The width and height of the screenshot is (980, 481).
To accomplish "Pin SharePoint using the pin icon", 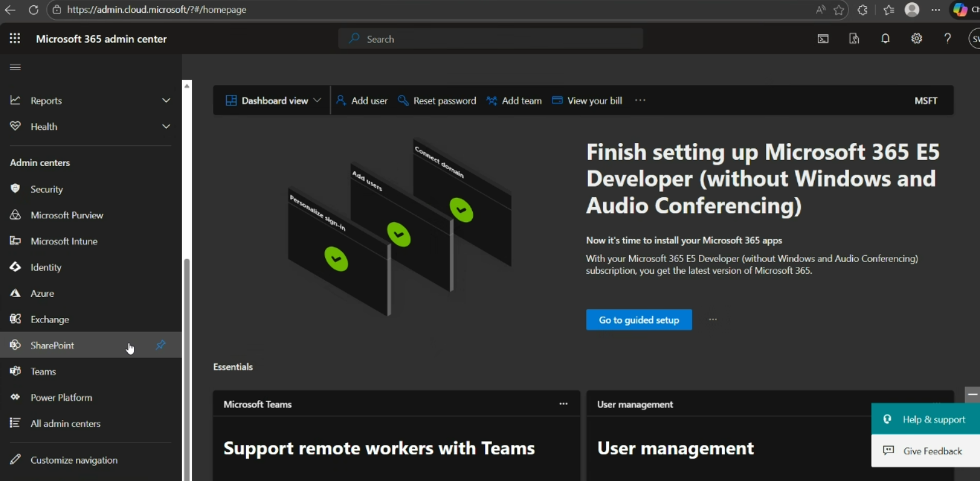I will point(160,345).
